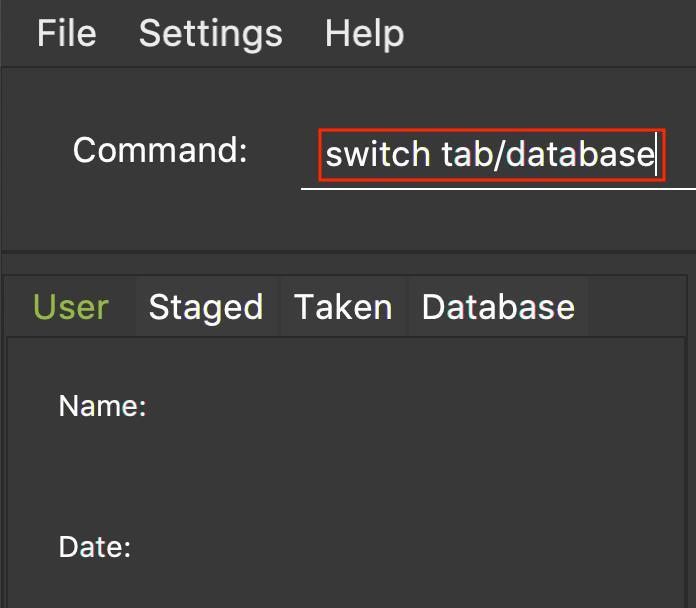Place cursor on "tab/" in the command field

pos(472,154)
